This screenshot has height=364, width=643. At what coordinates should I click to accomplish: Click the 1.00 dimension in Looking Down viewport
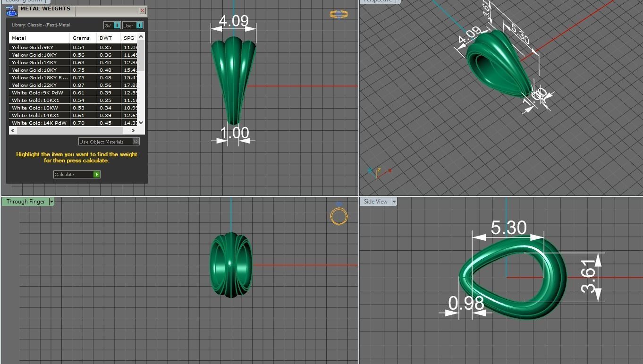point(235,133)
